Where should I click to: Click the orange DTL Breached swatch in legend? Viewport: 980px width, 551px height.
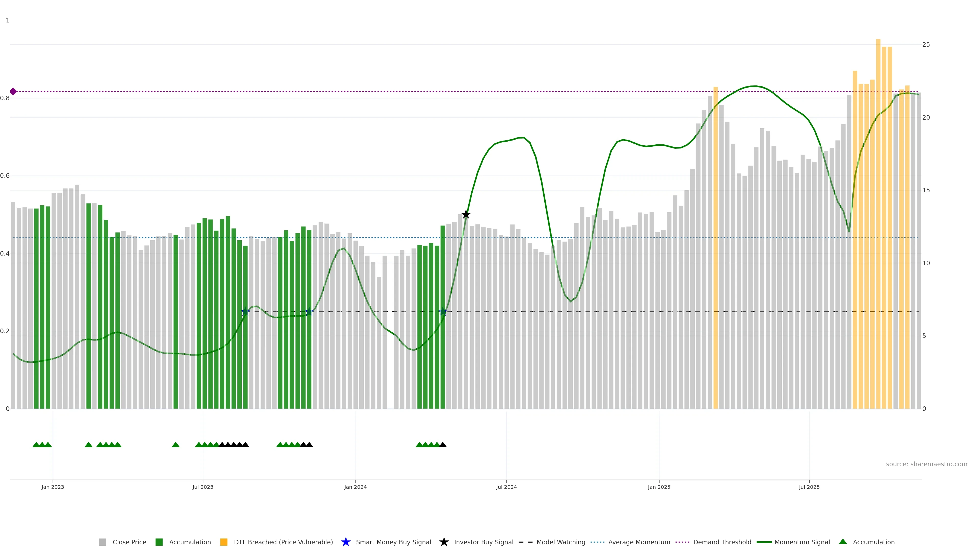(x=224, y=542)
